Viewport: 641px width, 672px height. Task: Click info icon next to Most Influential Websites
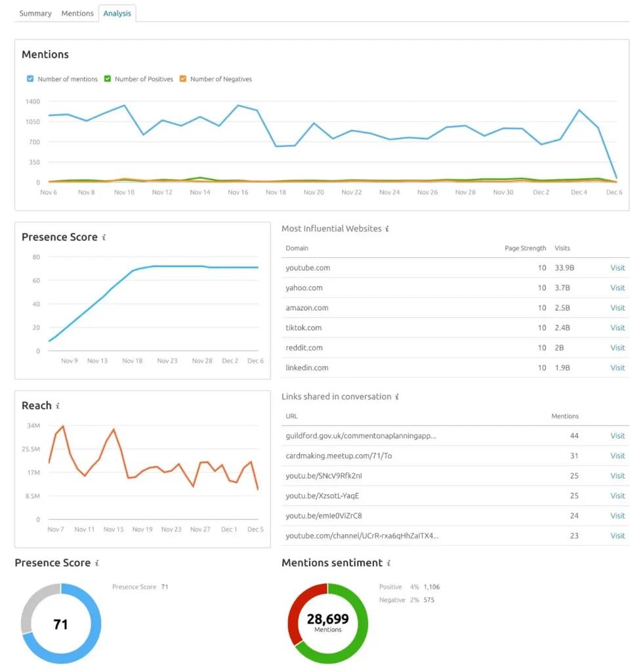(x=387, y=229)
